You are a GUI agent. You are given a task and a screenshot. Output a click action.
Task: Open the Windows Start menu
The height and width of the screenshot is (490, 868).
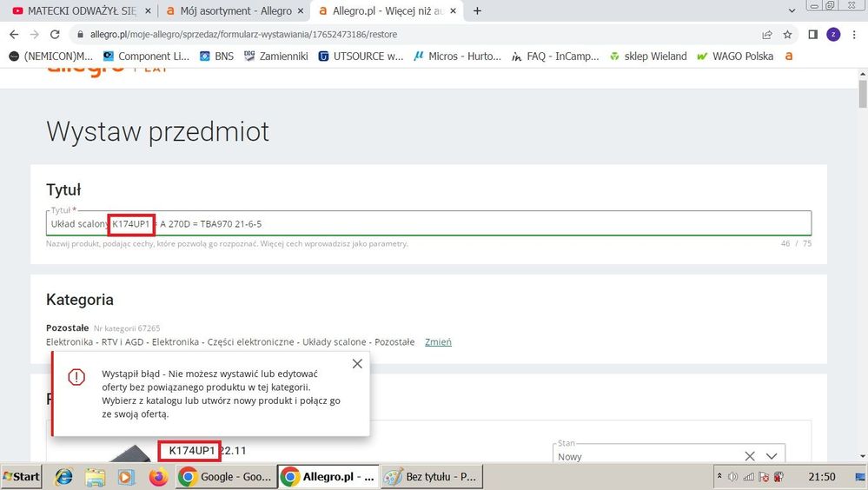tap(22, 477)
